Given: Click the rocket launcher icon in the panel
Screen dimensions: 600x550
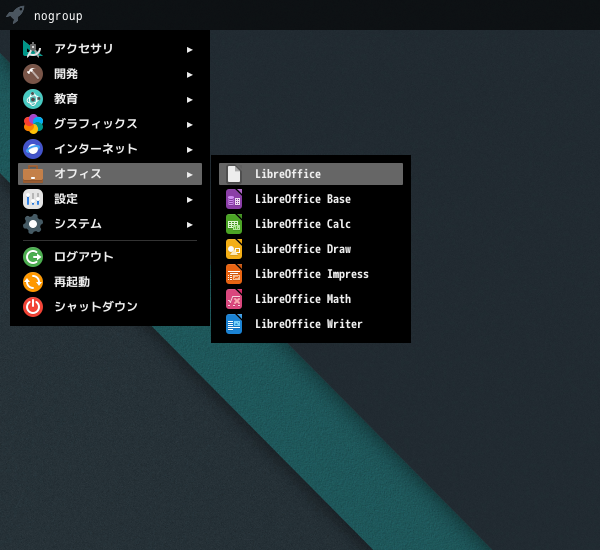Looking at the screenshot, I should (x=15, y=15).
